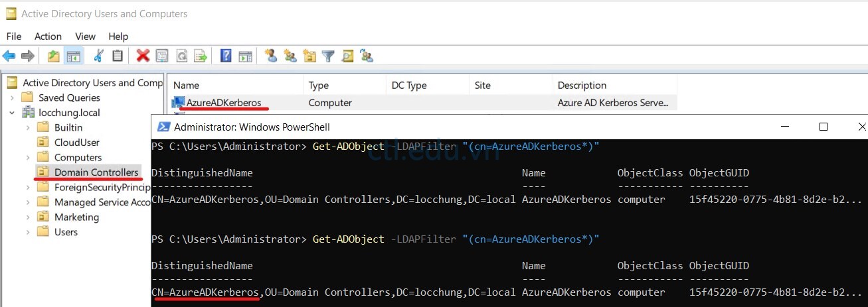Image resolution: width=868 pixels, height=307 pixels.
Task: Sort list by Name column header
Action: click(235, 86)
